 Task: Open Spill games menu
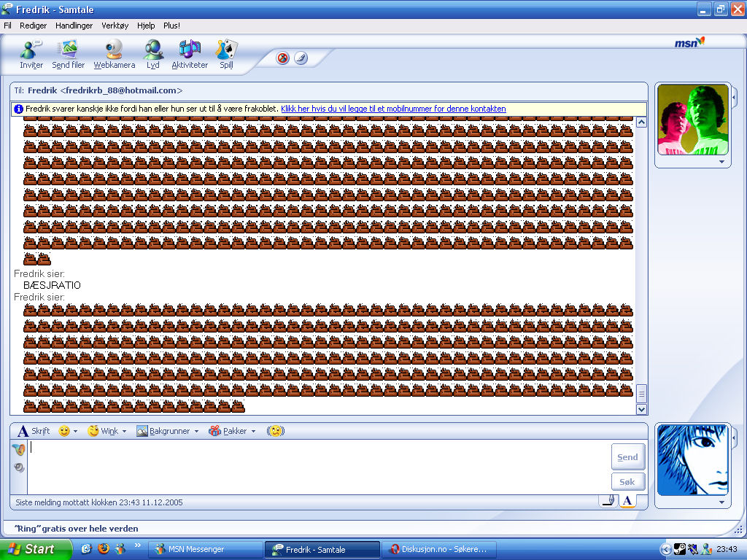pyautogui.click(x=226, y=54)
